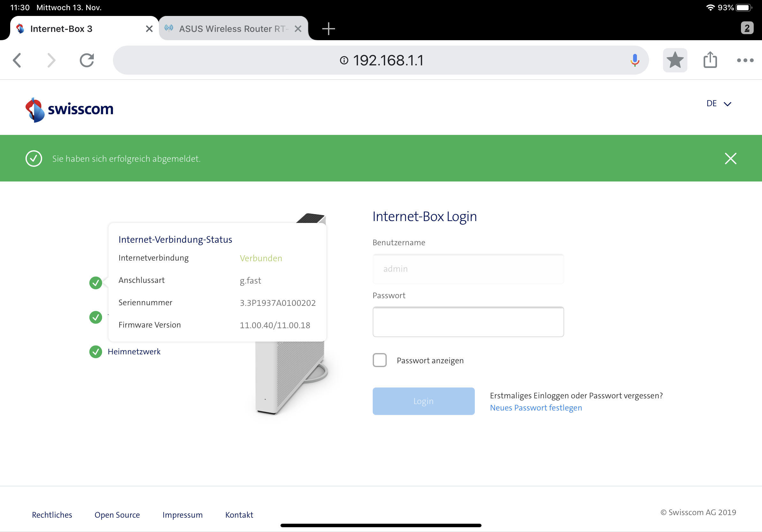Bookmark page with the star icon
The width and height of the screenshot is (762, 532).
675,60
